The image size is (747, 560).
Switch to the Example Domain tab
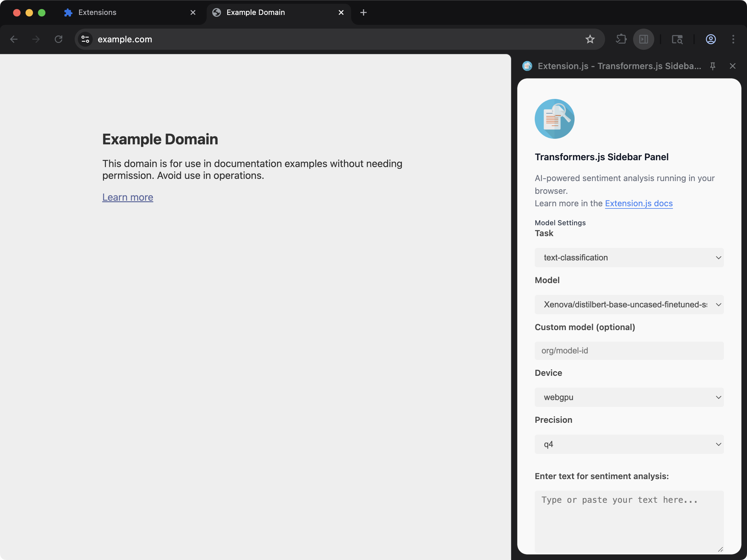point(256,12)
